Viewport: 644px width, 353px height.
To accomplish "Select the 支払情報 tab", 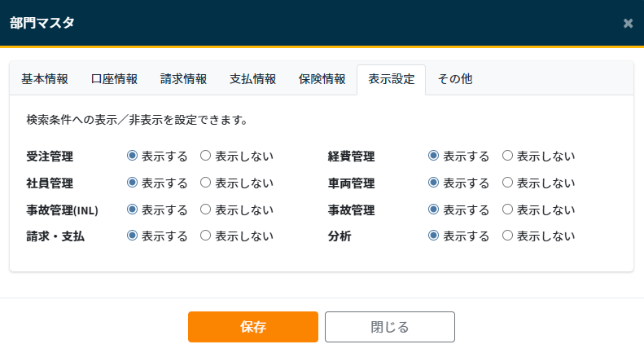I will click(252, 79).
